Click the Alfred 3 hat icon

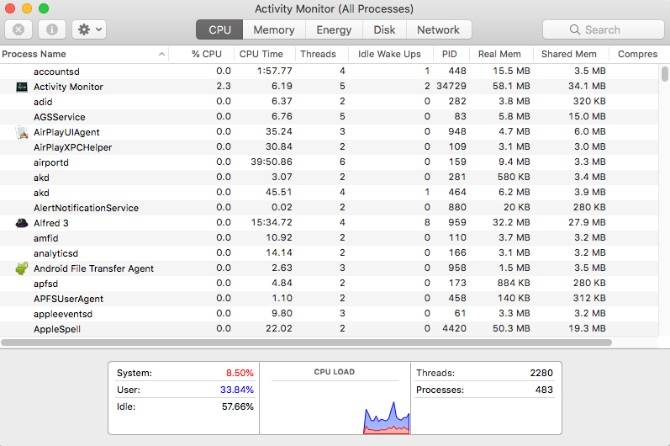point(21,223)
